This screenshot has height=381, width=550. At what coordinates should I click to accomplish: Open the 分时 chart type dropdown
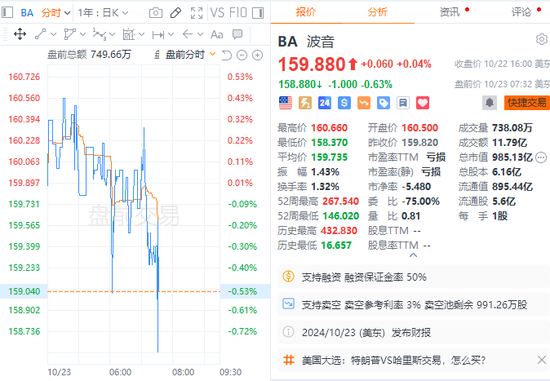[55, 13]
